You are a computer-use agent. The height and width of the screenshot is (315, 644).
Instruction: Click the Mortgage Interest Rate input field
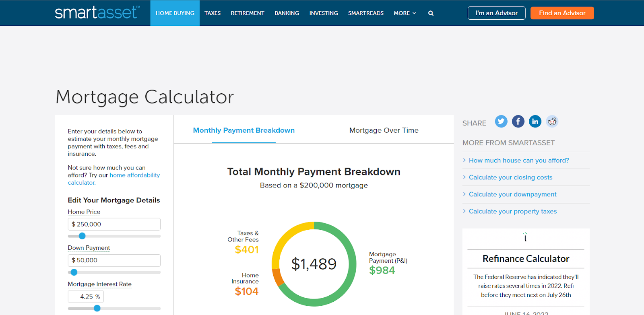[86, 296]
